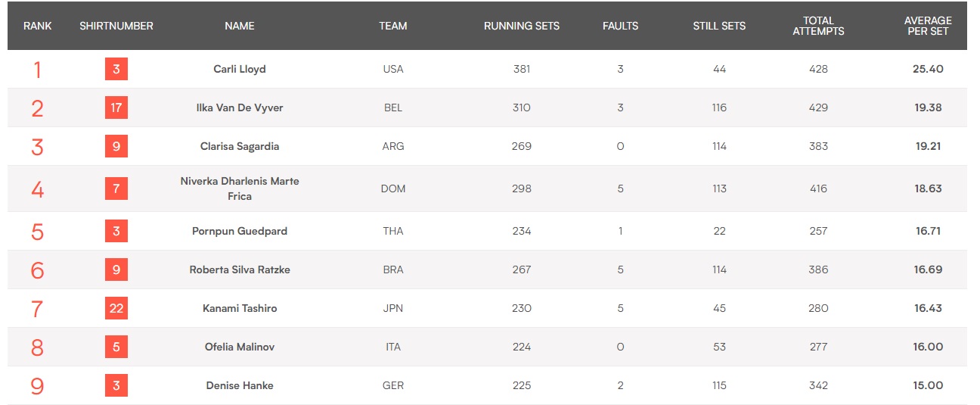Screen dimensions: 980x405
Task: Select Clarisa Sagardia name link
Action: tap(240, 146)
